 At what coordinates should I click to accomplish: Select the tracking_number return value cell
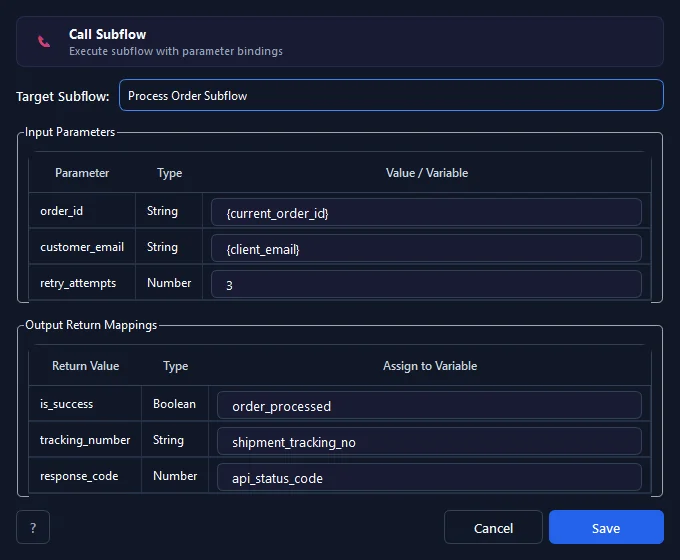pos(85,440)
